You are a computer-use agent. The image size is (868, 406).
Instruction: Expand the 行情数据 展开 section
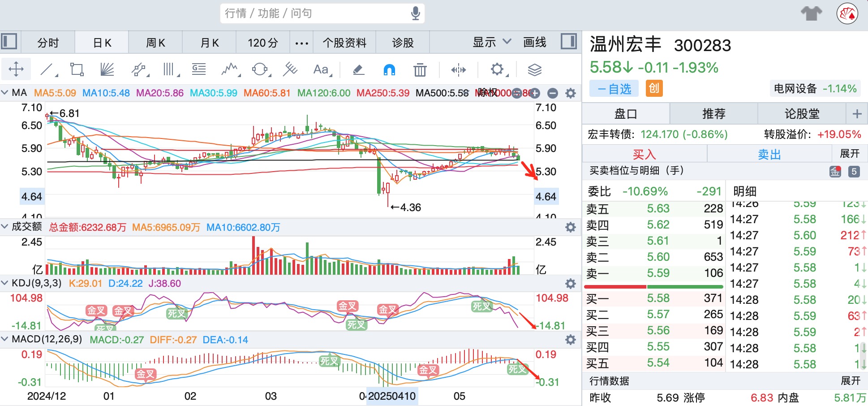point(851,381)
